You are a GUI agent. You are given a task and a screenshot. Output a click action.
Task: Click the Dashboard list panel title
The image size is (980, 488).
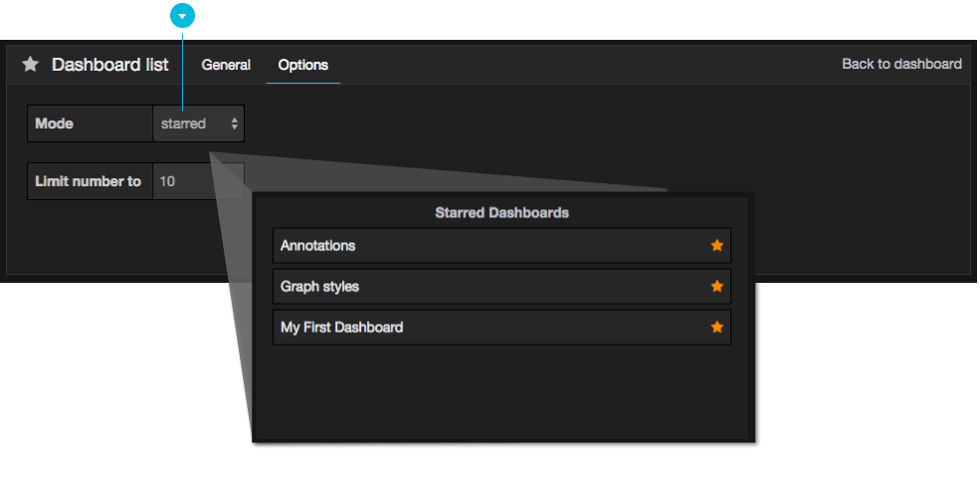pos(109,65)
